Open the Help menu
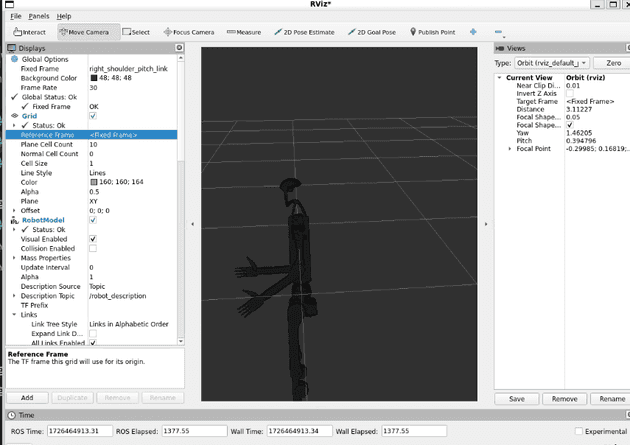The width and height of the screenshot is (630, 445). pos(63,16)
